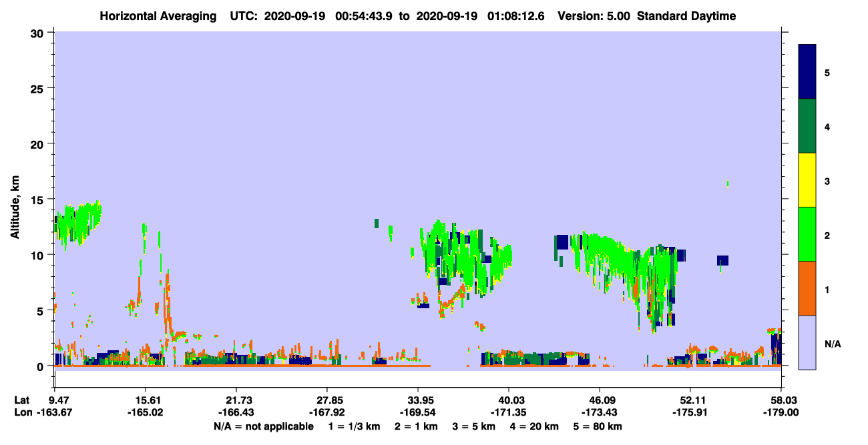Click the dark blue colorbar segment labeled 5
Viewport: 868px width, 445px height.
pyautogui.click(x=807, y=72)
